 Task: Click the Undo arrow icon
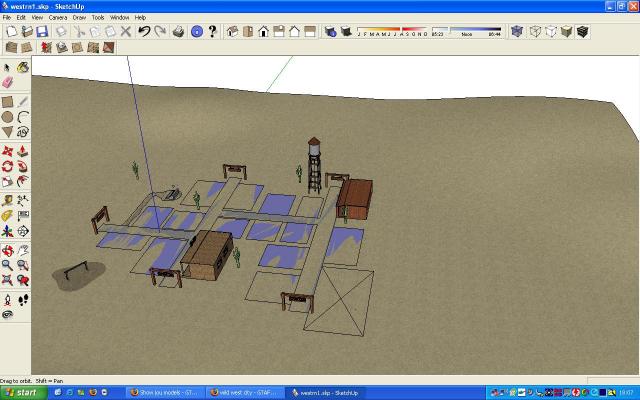click(x=144, y=32)
